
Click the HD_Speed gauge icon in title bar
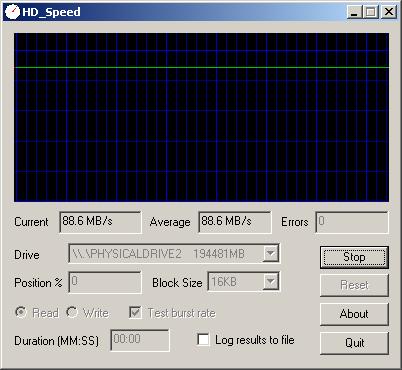point(13,12)
